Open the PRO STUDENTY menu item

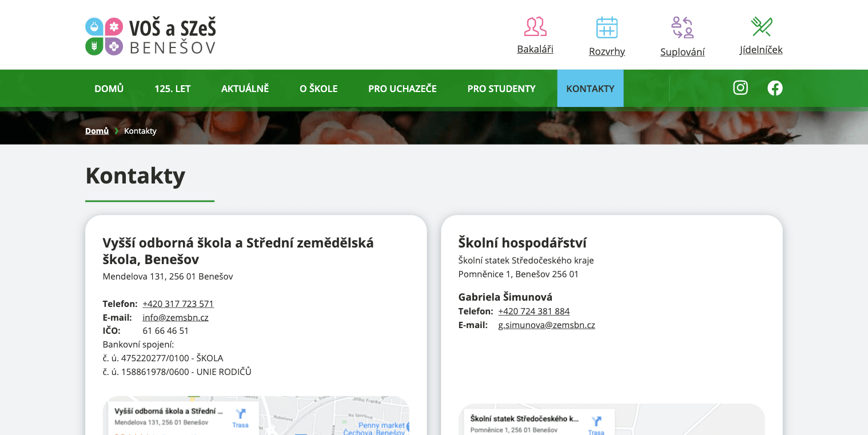pos(501,89)
